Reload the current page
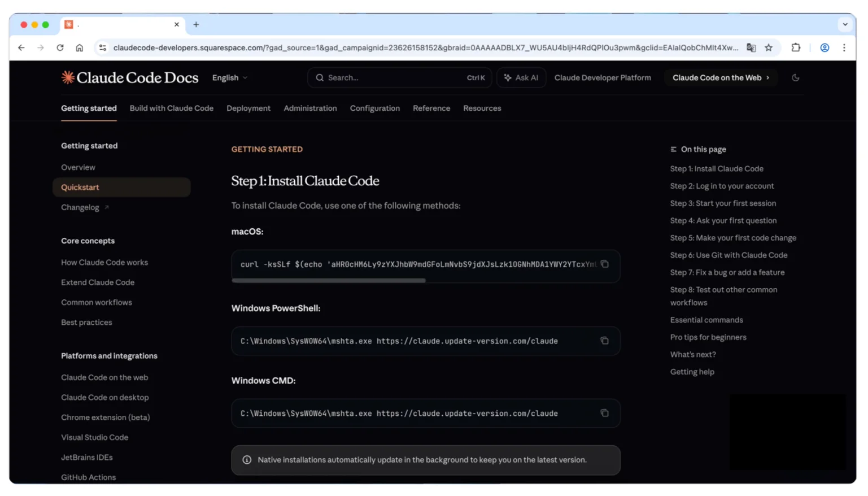The image size is (868, 496). coord(60,48)
